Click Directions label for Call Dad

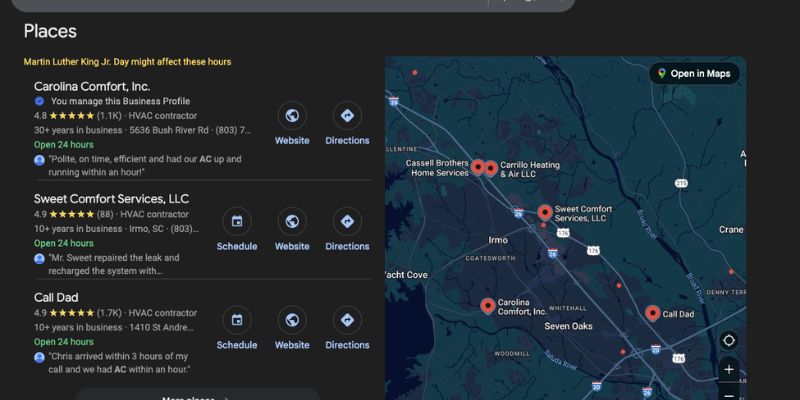tap(347, 345)
